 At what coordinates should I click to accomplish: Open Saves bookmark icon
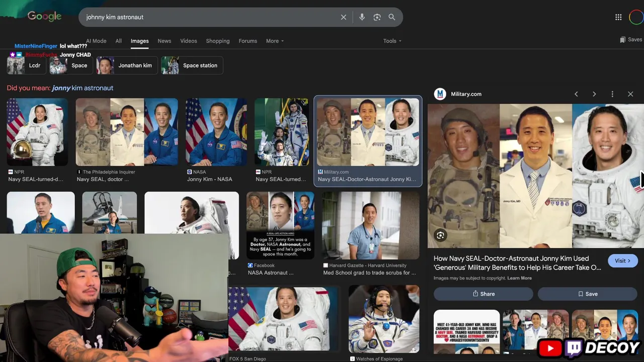click(x=622, y=40)
